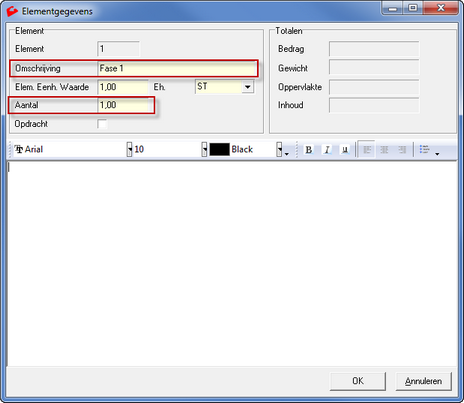This screenshot has height=403, width=464.
Task: Click the Elem. Eenh. Waarde field
Action: tap(123, 87)
